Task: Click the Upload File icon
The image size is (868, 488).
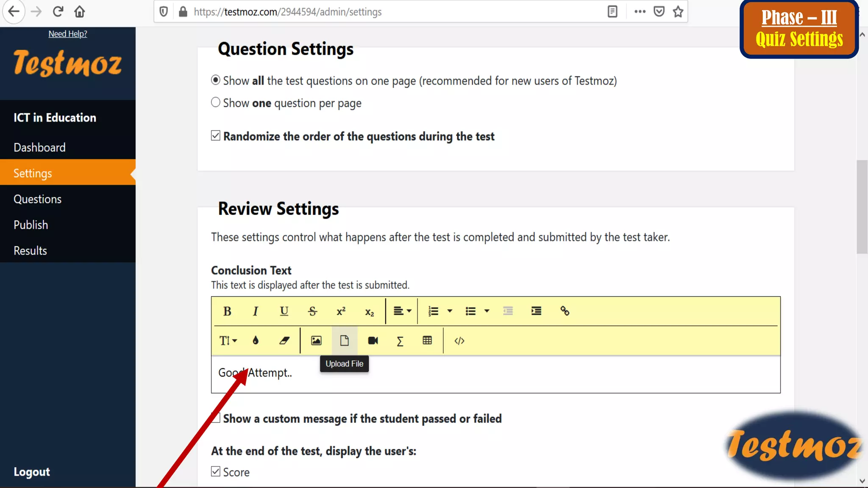Action: pyautogui.click(x=344, y=341)
